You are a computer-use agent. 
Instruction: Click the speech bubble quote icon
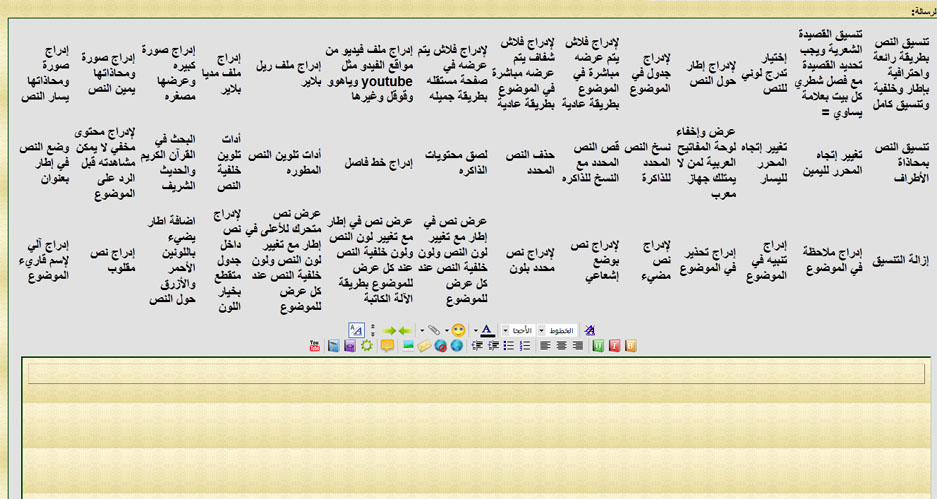(x=385, y=346)
